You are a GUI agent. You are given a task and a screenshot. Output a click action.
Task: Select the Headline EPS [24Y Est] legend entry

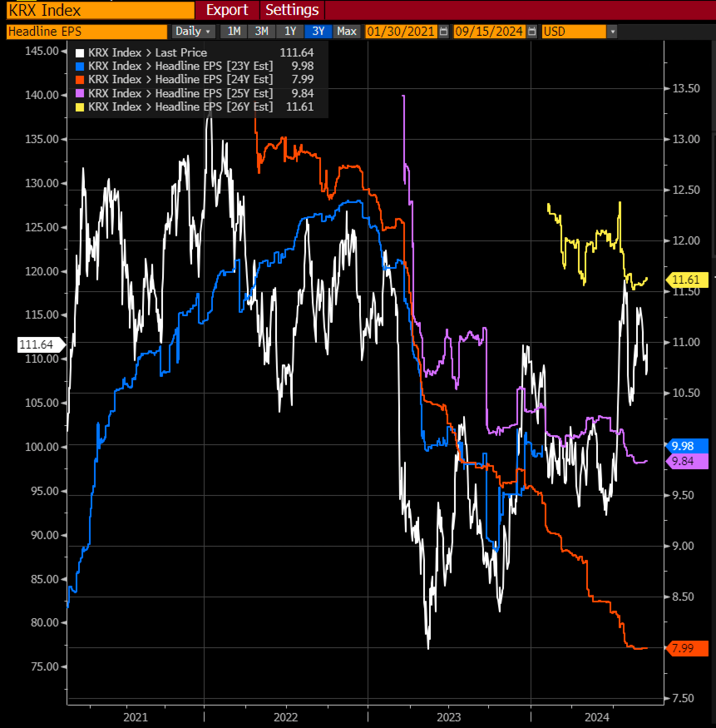(195, 79)
